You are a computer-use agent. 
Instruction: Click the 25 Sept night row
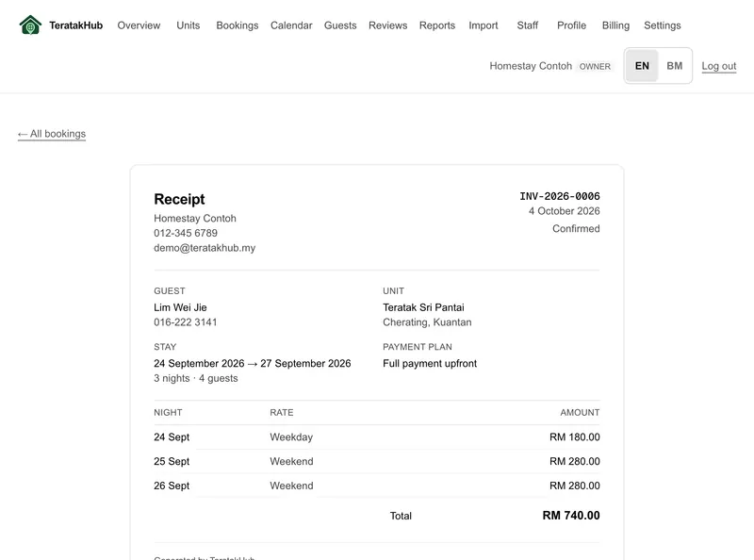coord(377,461)
